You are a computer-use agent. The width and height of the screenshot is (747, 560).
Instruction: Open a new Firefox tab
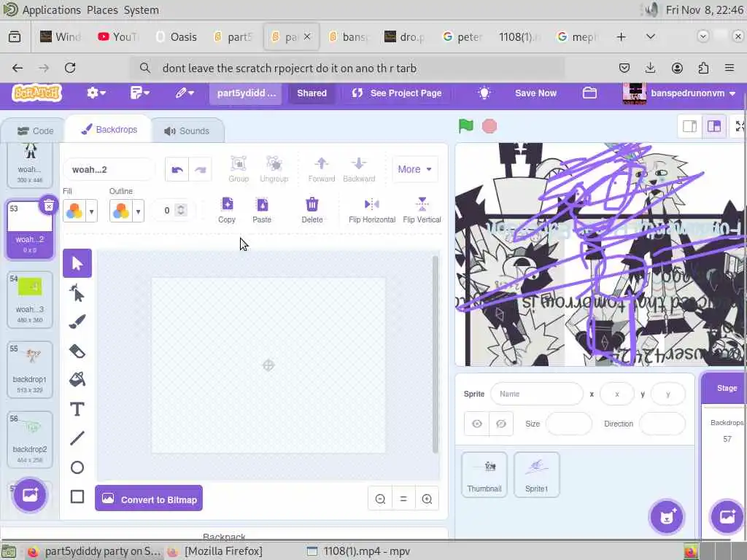(x=622, y=36)
